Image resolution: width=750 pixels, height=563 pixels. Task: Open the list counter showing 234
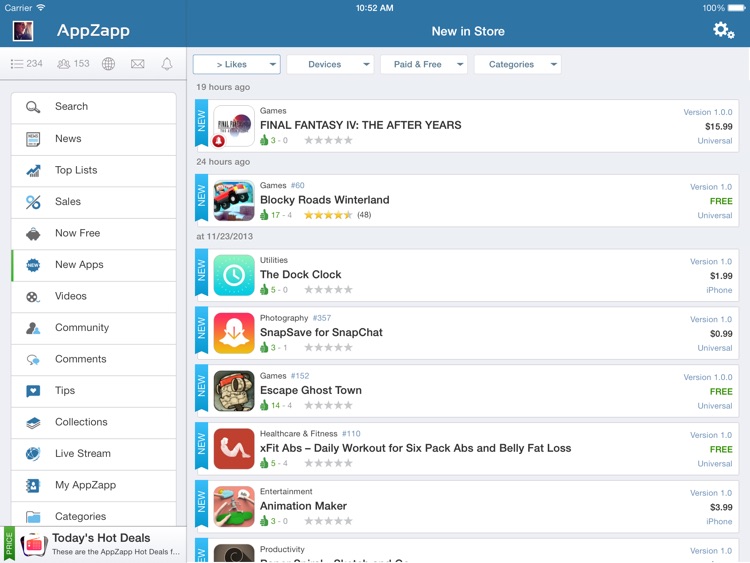pos(27,64)
